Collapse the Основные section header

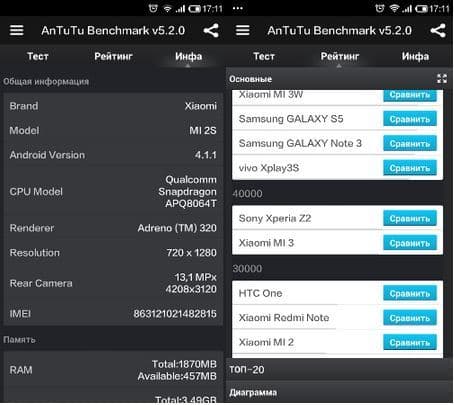340,79
